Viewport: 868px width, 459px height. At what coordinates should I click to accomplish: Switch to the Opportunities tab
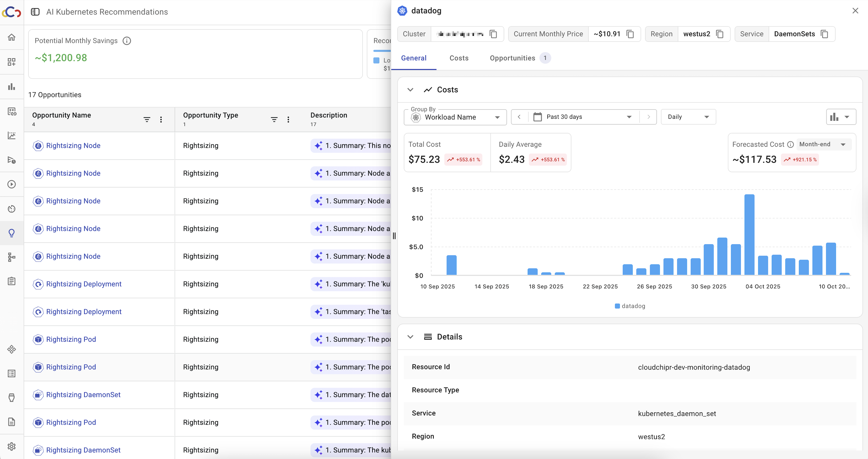point(512,58)
